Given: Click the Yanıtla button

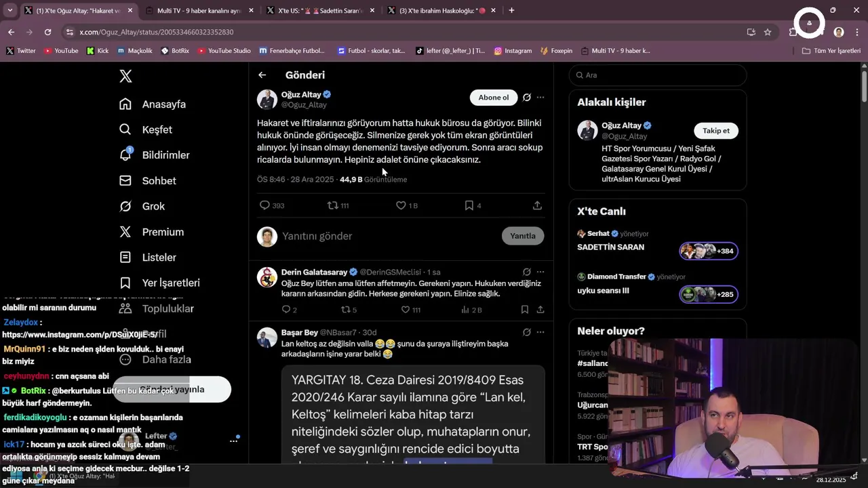Looking at the screenshot, I should (x=523, y=236).
